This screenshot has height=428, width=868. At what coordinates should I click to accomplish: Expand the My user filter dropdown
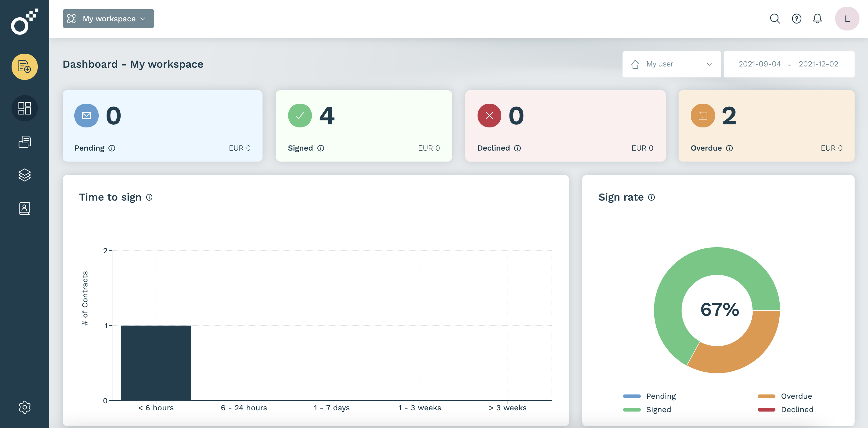click(671, 64)
